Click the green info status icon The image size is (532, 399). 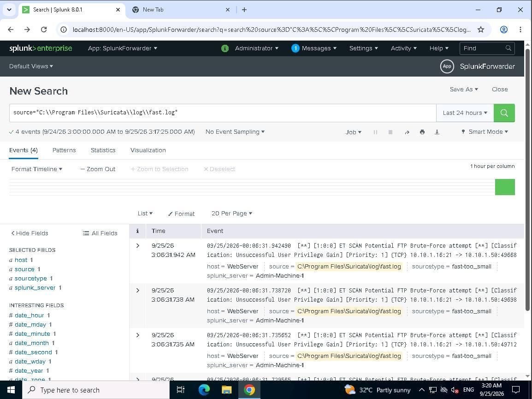point(225,48)
